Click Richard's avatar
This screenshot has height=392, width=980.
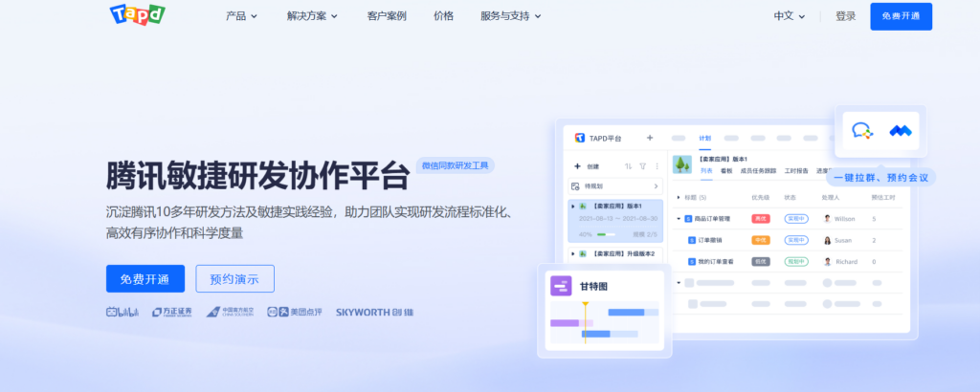(x=828, y=262)
